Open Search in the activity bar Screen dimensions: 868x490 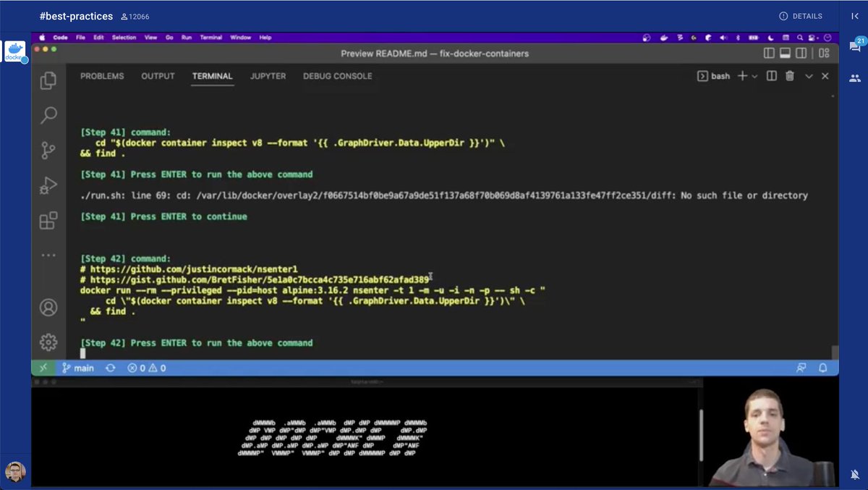point(48,115)
